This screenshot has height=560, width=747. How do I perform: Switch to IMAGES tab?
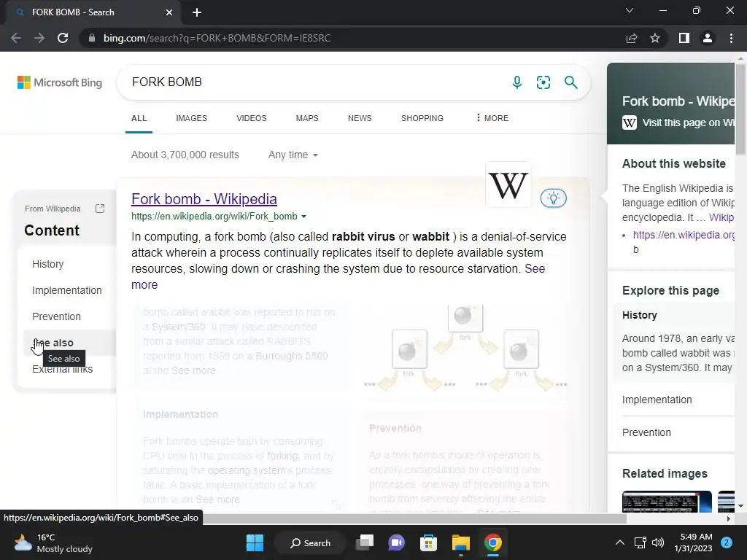pyautogui.click(x=192, y=118)
